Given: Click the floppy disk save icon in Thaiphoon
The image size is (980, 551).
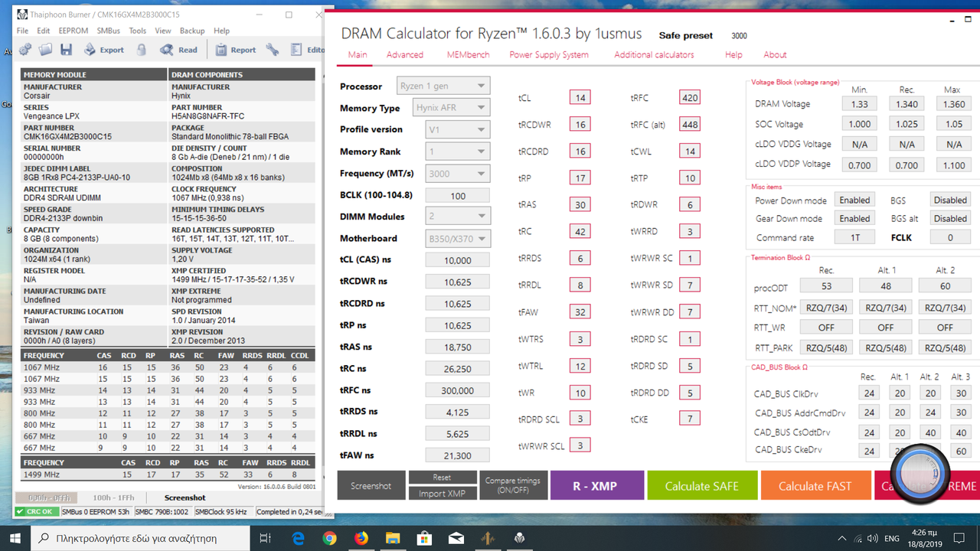Looking at the screenshot, I should tap(67, 50).
